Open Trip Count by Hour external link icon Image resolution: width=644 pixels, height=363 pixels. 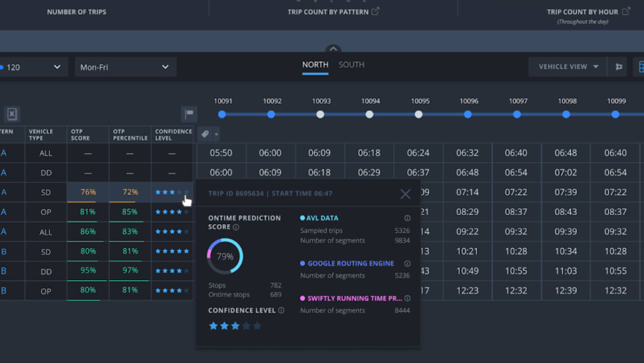click(623, 11)
